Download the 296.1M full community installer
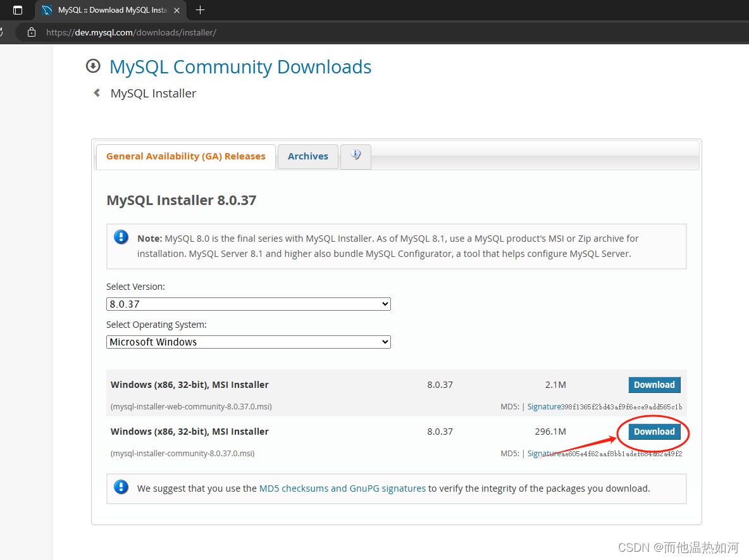The width and height of the screenshot is (749, 560). 654,431
